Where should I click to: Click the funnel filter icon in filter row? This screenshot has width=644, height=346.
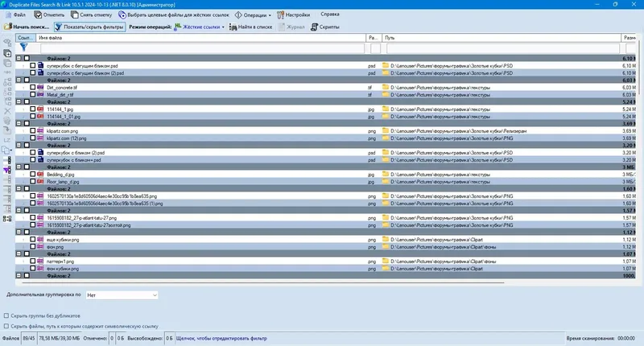(x=24, y=47)
